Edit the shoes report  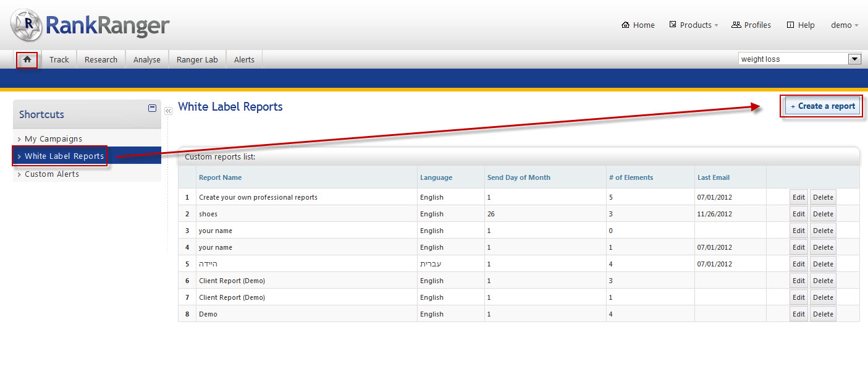point(798,214)
